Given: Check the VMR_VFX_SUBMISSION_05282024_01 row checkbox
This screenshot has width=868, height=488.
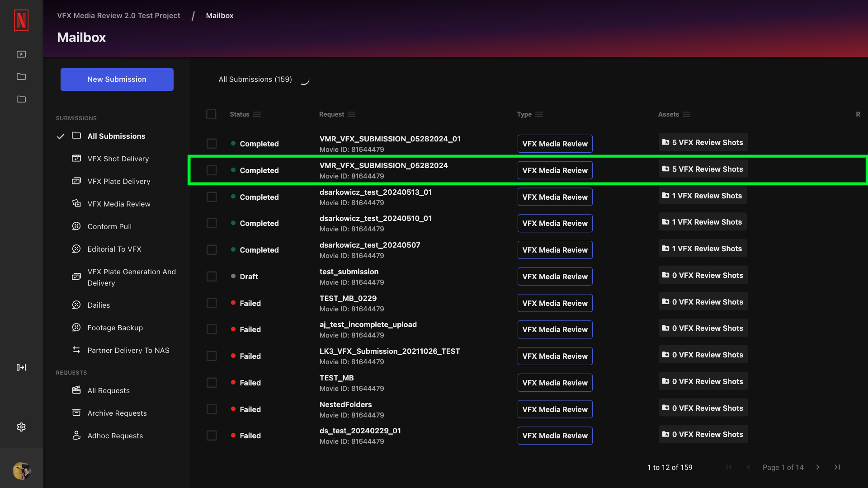Looking at the screenshot, I should (x=212, y=144).
